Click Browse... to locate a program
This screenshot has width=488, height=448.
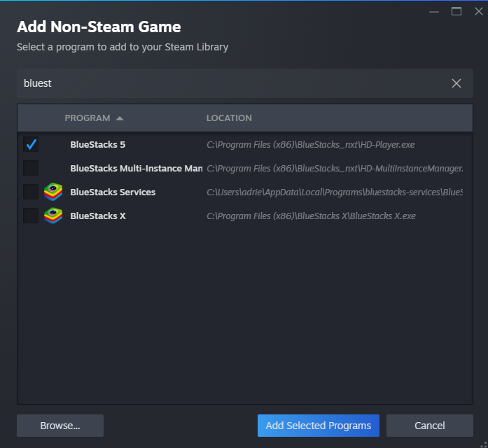click(x=60, y=426)
